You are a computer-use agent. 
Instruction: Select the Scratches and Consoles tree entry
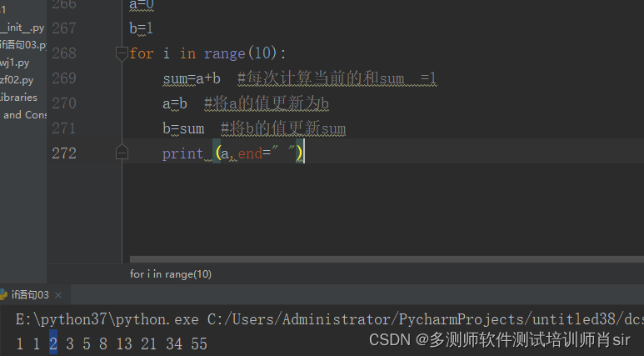[25, 115]
